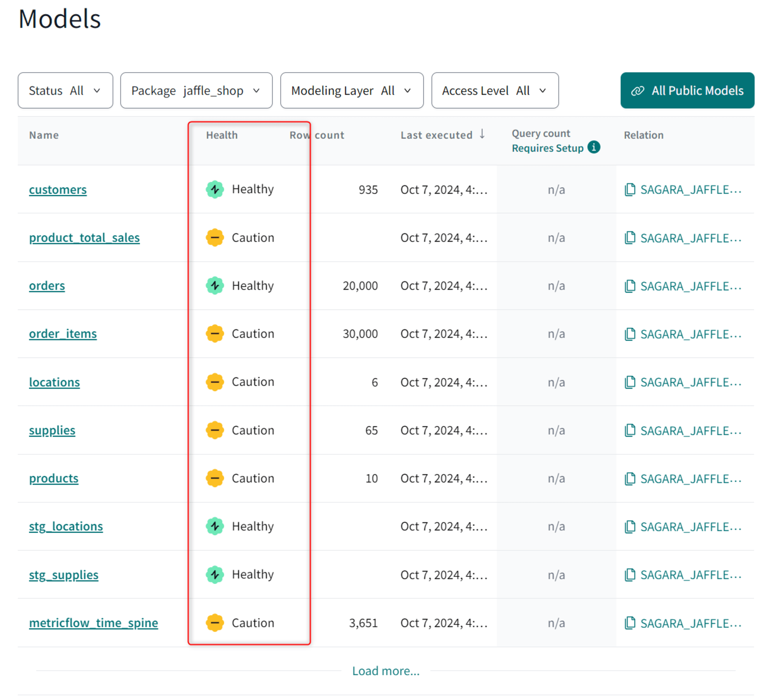Click the Query count header label
This screenshot has height=700, width=773.
tap(541, 133)
